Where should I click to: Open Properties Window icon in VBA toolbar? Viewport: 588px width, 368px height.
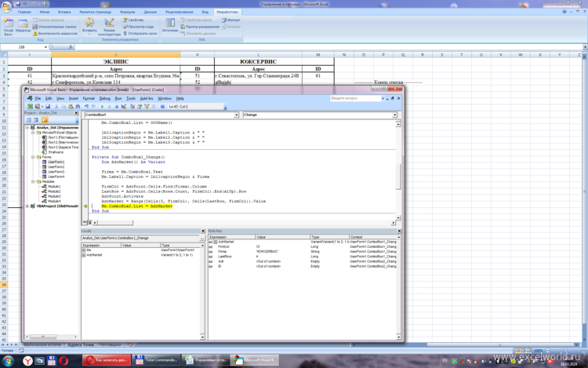coord(140,107)
